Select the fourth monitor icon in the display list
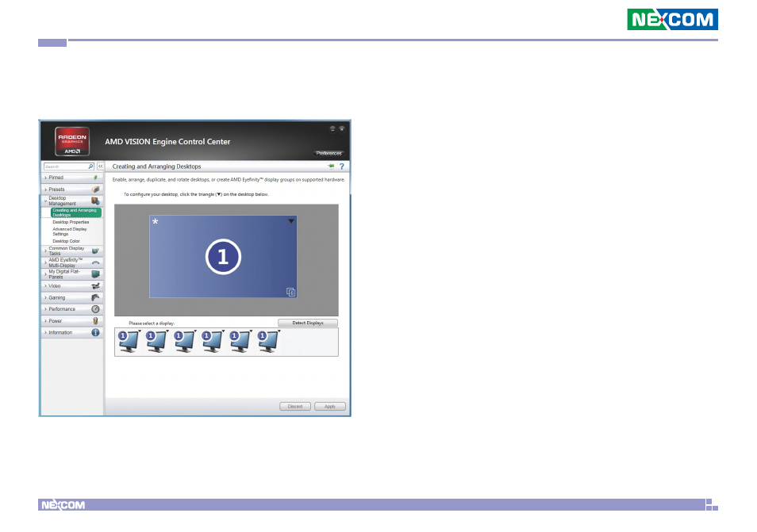757x532 pixels. pos(213,342)
